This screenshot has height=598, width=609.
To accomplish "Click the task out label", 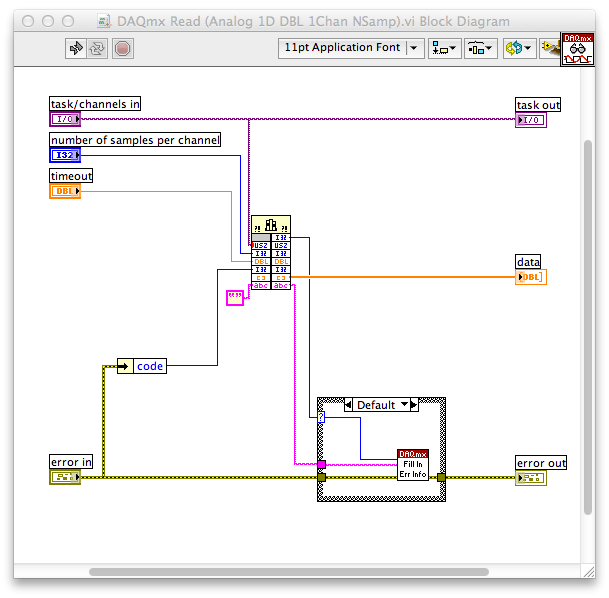I will (538, 105).
